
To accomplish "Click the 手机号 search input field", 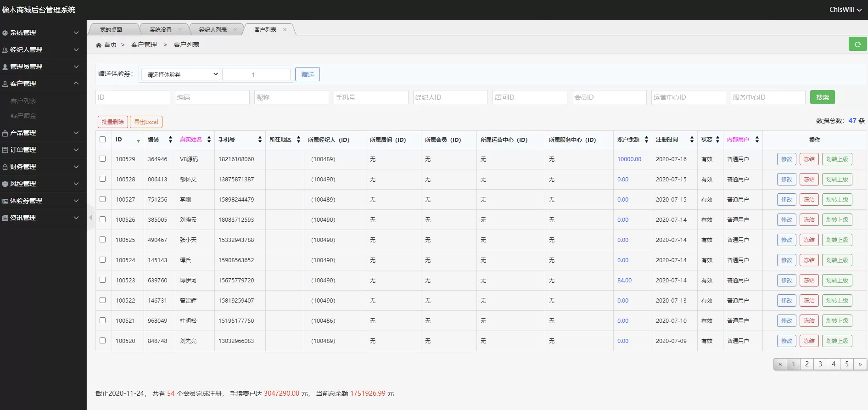I will point(370,97).
